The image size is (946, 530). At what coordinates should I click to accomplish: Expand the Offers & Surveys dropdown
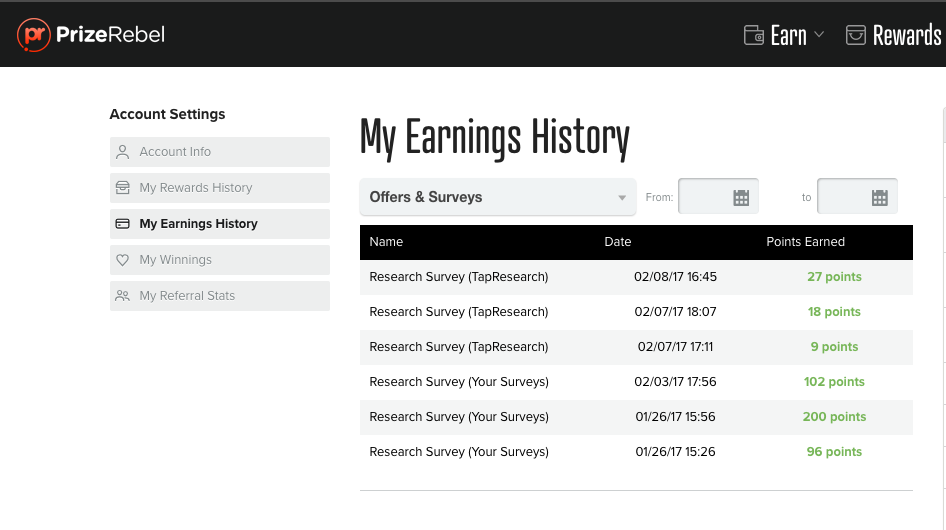498,197
